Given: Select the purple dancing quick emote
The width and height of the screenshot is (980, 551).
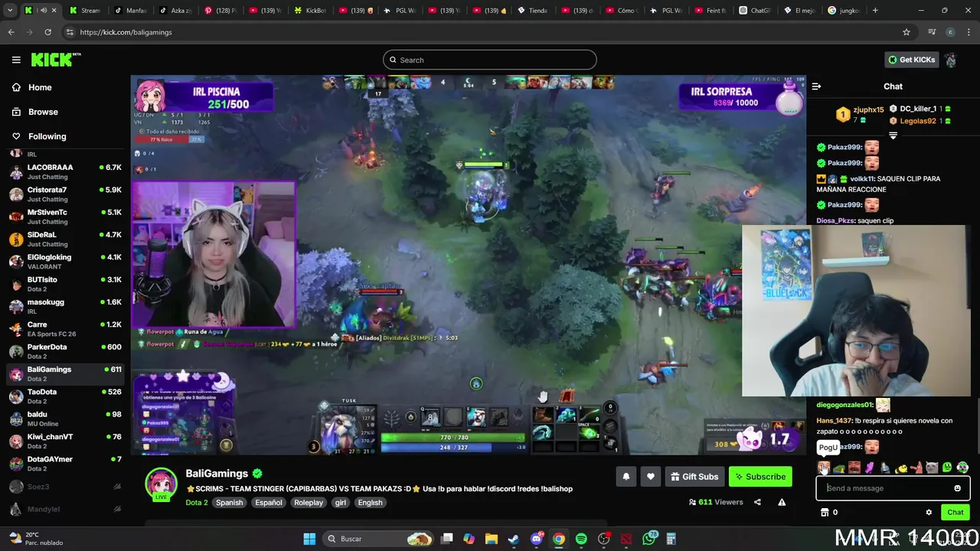Looking at the screenshot, I should 870,468.
